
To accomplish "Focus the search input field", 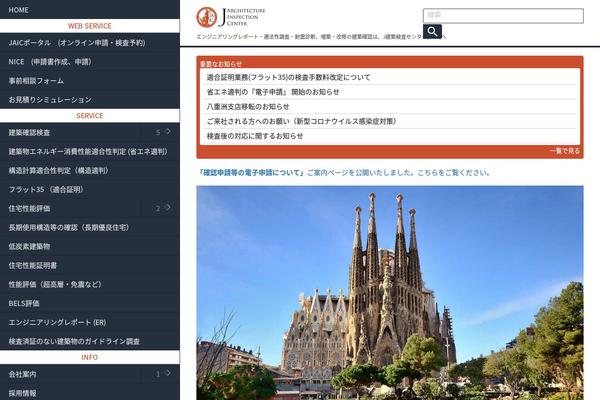I will click(503, 16).
